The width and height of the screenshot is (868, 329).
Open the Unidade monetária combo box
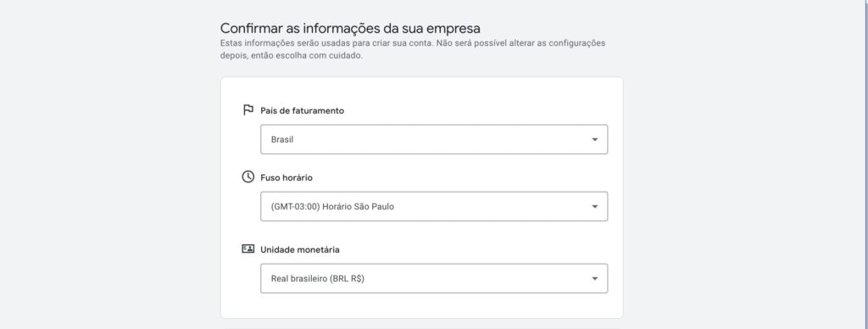(x=434, y=279)
